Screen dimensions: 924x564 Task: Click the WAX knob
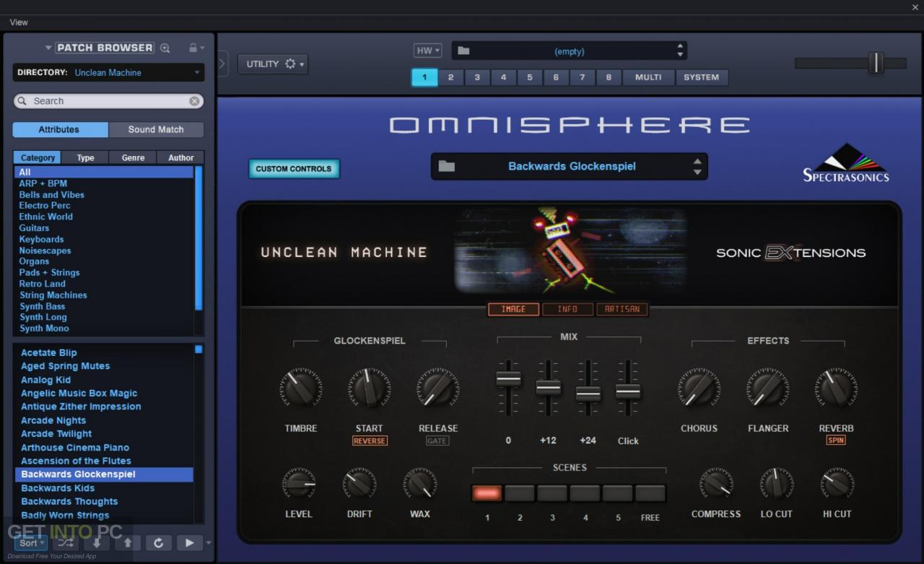click(x=419, y=483)
